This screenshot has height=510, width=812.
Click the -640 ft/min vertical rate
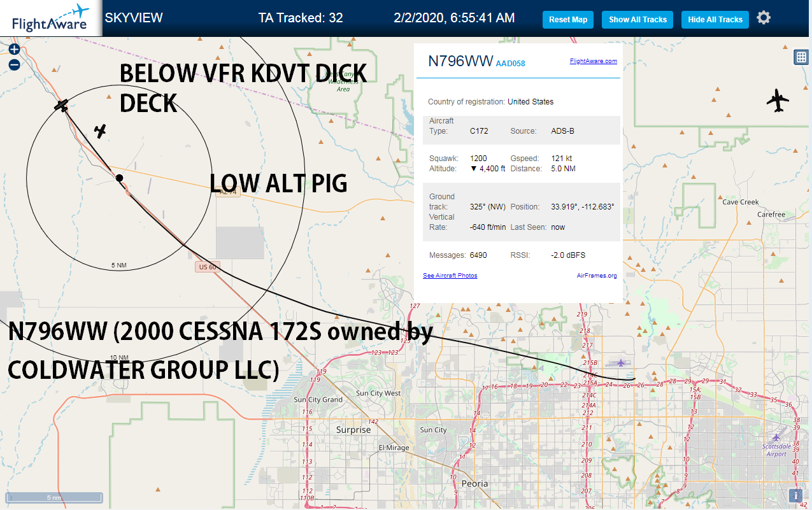click(488, 227)
